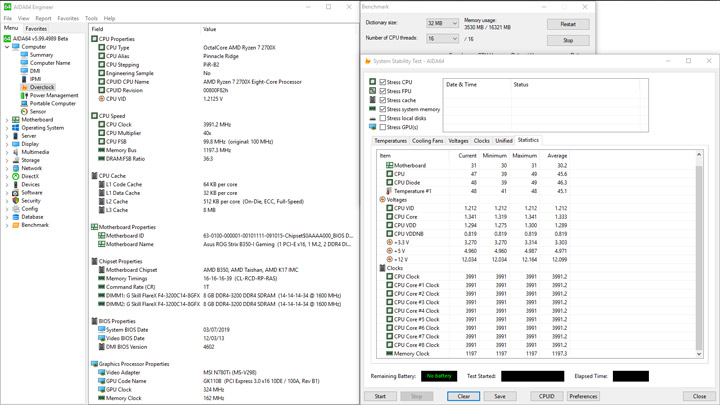Image resolution: width=720 pixels, height=405 pixels.
Task: Switch to Favorites tab in sidebar
Action: tap(36, 28)
